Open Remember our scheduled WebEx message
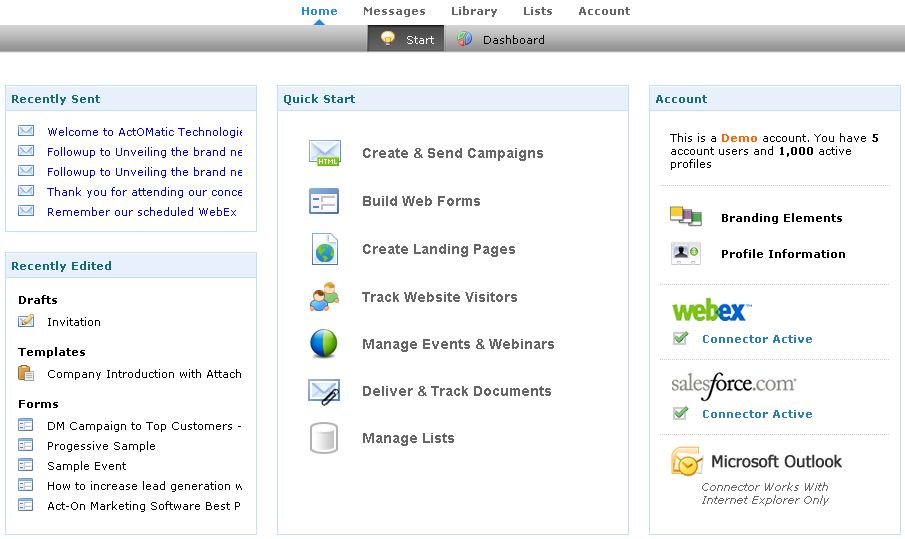The height and width of the screenshot is (539, 905). 142,212
